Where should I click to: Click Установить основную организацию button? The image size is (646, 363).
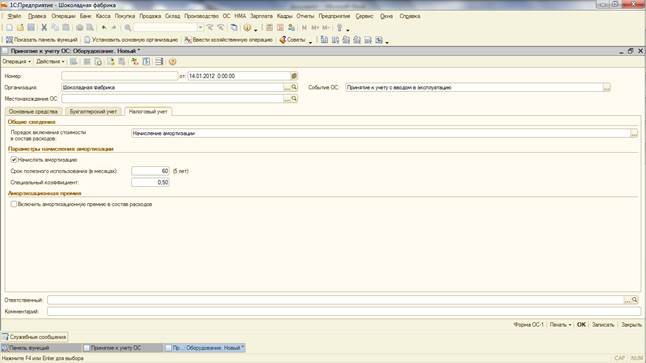(131, 40)
